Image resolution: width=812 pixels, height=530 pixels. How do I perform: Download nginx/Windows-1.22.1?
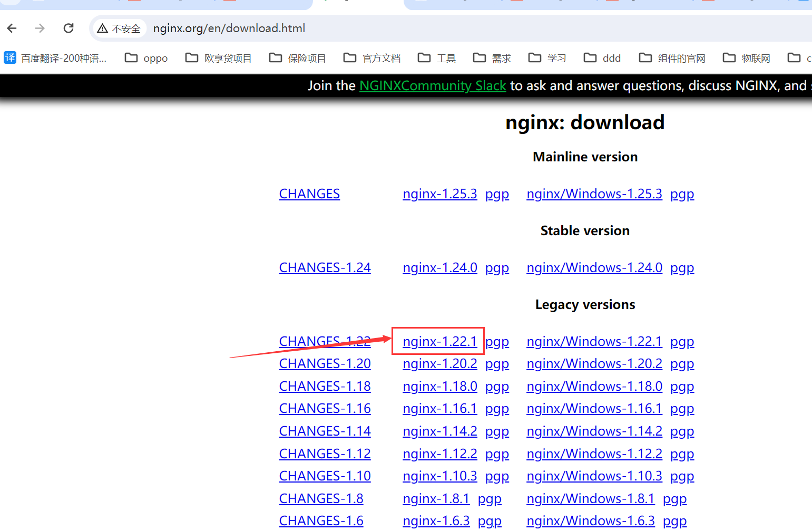[594, 342]
